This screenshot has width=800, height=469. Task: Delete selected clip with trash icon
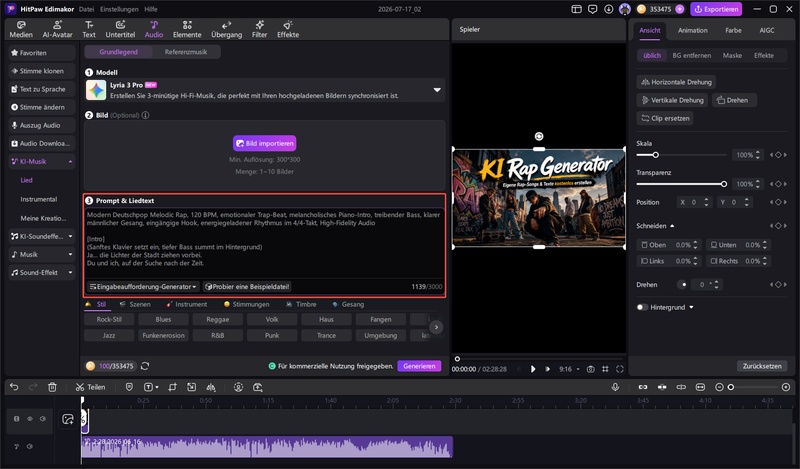click(52, 387)
